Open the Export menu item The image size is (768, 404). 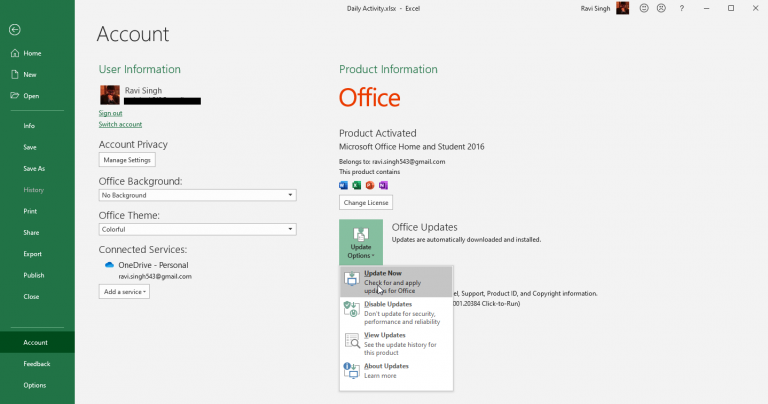[32, 254]
